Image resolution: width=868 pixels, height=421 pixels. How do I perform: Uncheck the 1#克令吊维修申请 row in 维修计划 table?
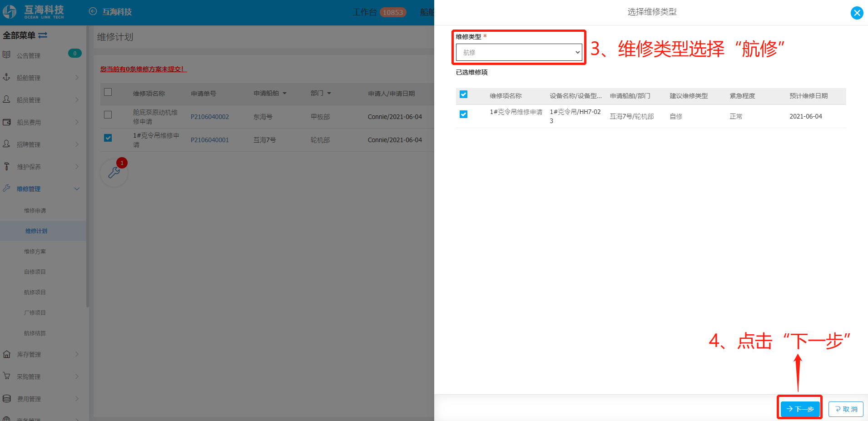click(108, 138)
